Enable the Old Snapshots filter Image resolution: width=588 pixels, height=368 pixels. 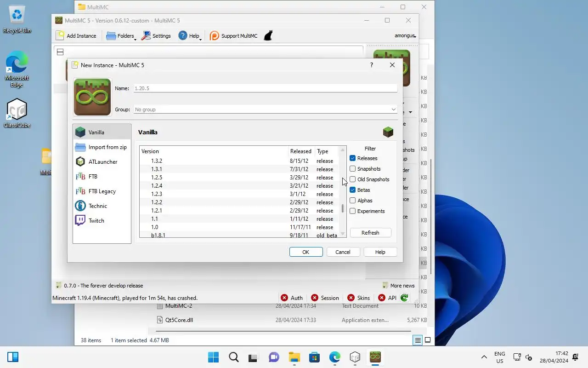click(x=352, y=179)
